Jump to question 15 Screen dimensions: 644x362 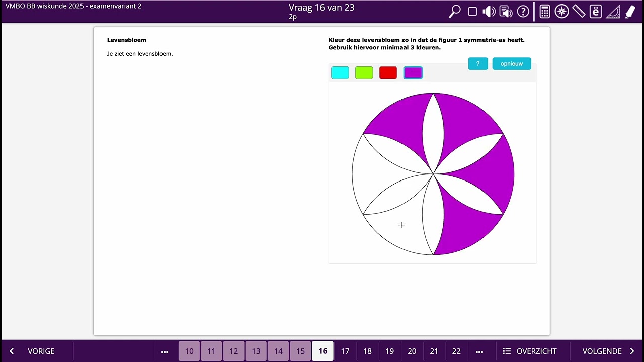click(300, 351)
